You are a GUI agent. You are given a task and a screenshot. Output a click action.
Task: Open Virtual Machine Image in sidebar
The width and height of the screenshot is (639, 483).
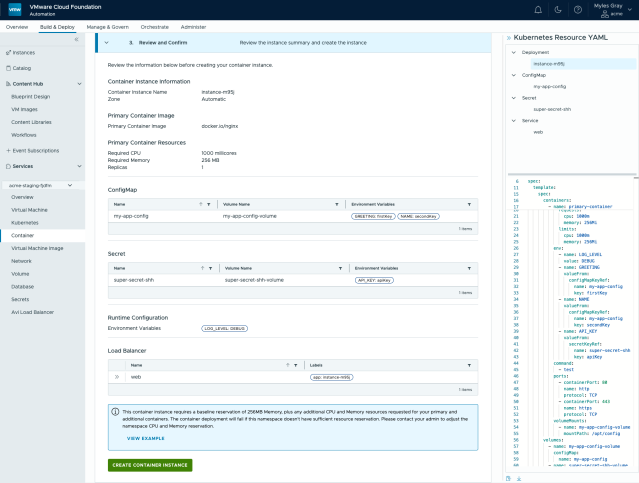click(x=37, y=248)
